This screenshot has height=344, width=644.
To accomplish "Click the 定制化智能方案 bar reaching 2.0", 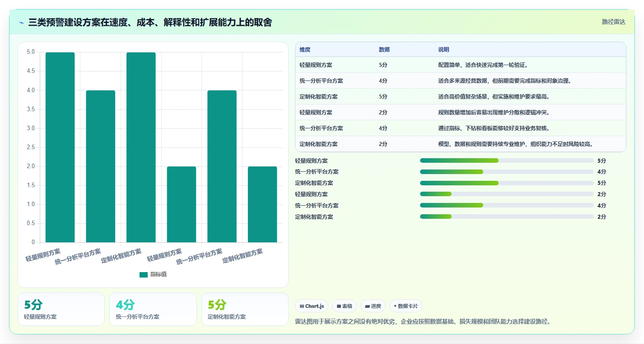I will click(262, 204).
